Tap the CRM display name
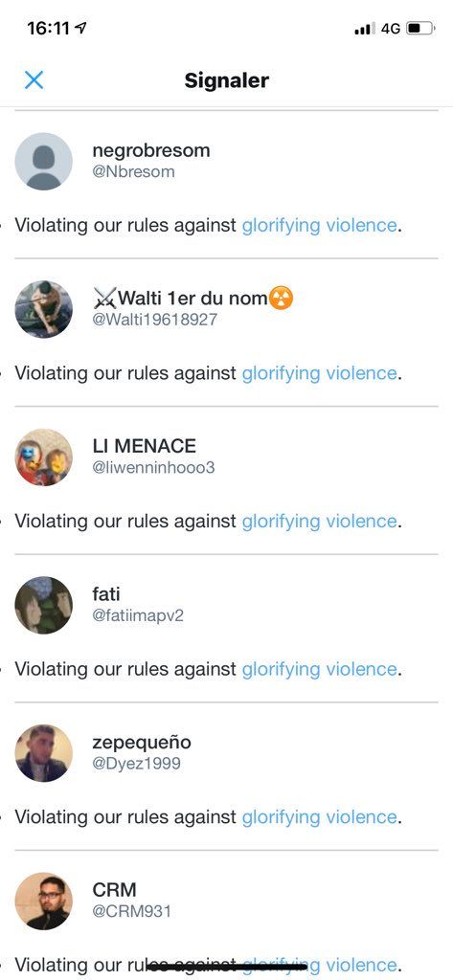Viewport: 453px width, 980px height. (114, 890)
